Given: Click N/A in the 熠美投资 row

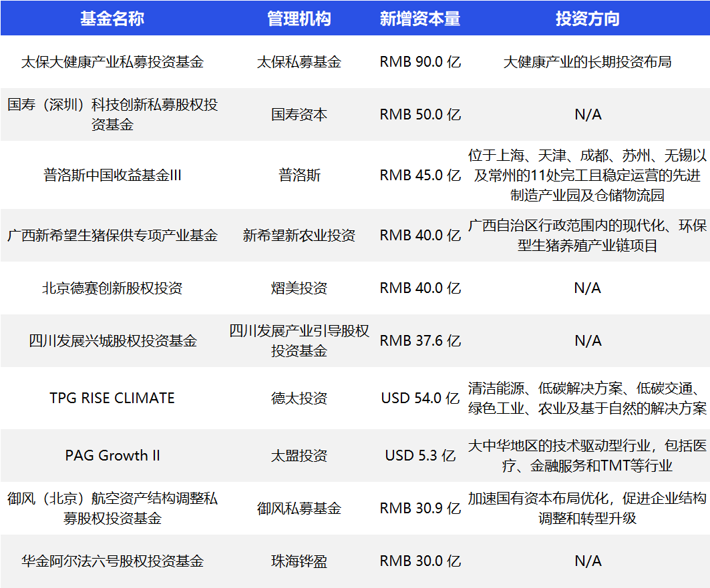Looking at the screenshot, I should click(588, 288).
